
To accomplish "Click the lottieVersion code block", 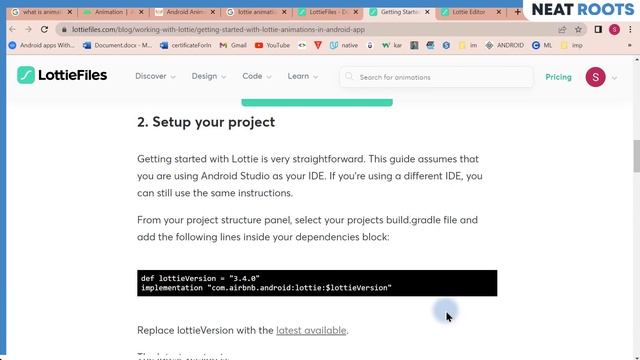I will (x=317, y=283).
